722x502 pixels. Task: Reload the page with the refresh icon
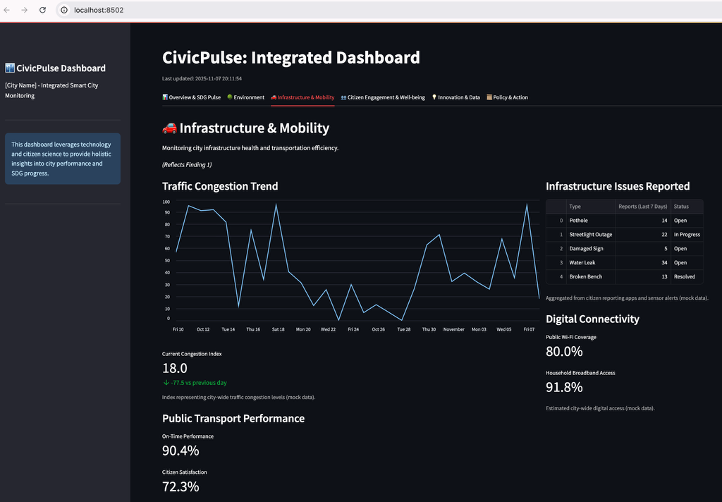43,9
